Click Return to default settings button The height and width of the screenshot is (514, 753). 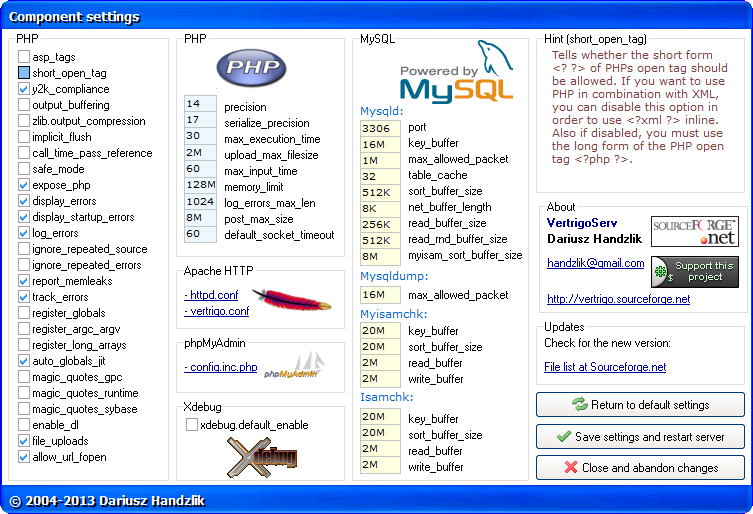tap(640, 404)
